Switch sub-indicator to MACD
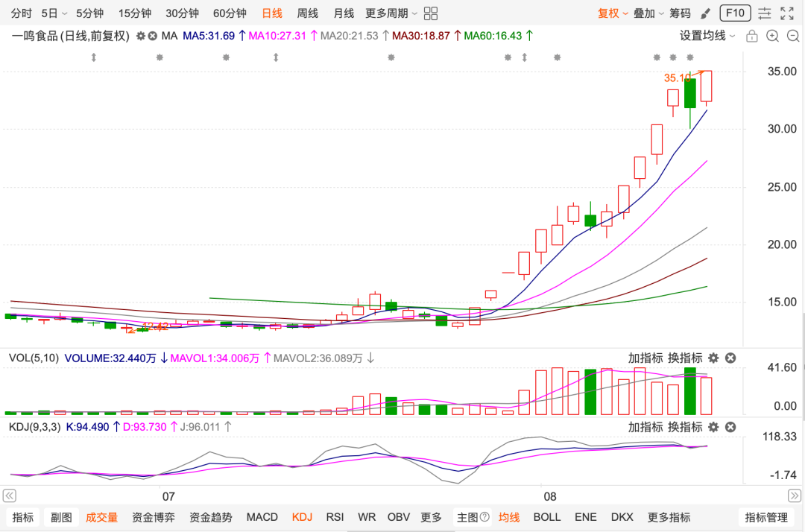This screenshot has height=532, width=805. pos(262,517)
